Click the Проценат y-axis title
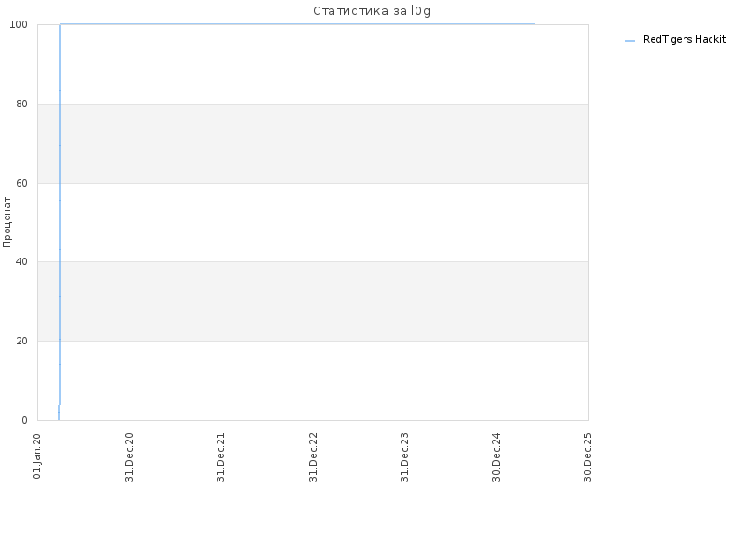The width and height of the screenshot is (747, 560). [x=7, y=222]
